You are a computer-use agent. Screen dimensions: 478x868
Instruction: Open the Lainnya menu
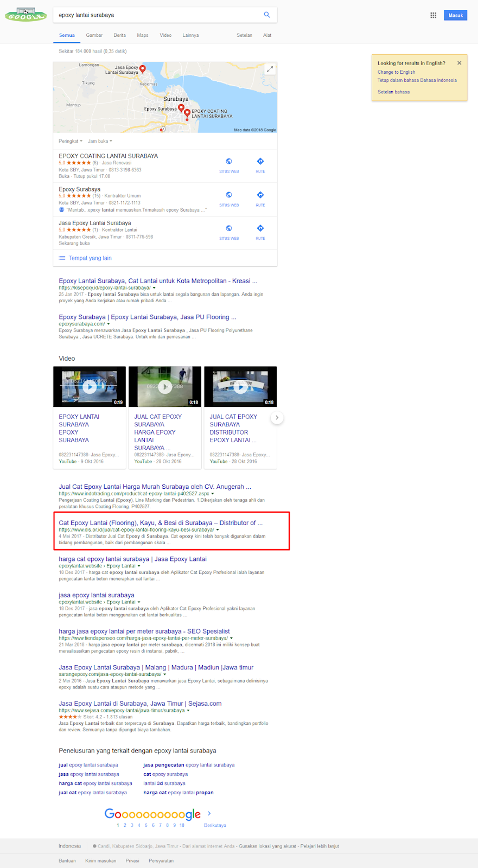coord(190,35)
